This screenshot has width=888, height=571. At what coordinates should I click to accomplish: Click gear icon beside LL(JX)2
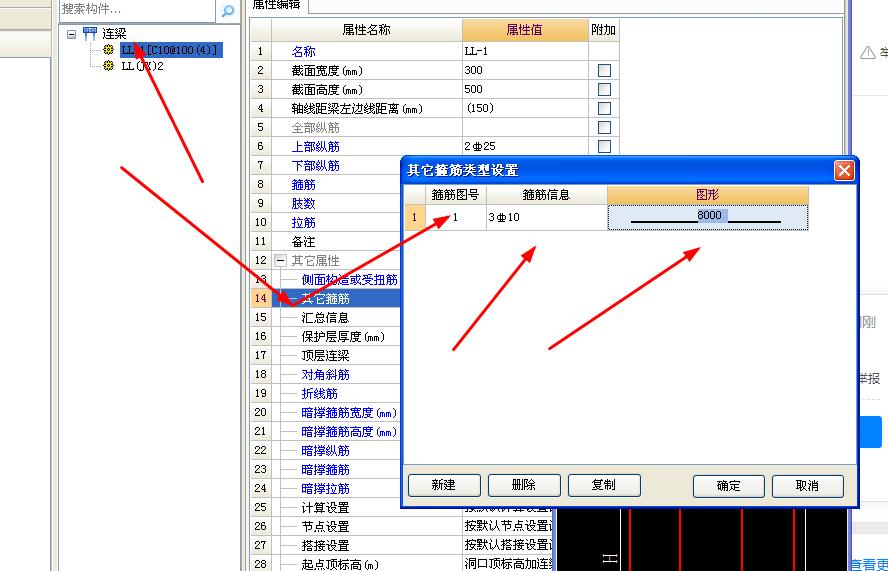click(108, 66)
